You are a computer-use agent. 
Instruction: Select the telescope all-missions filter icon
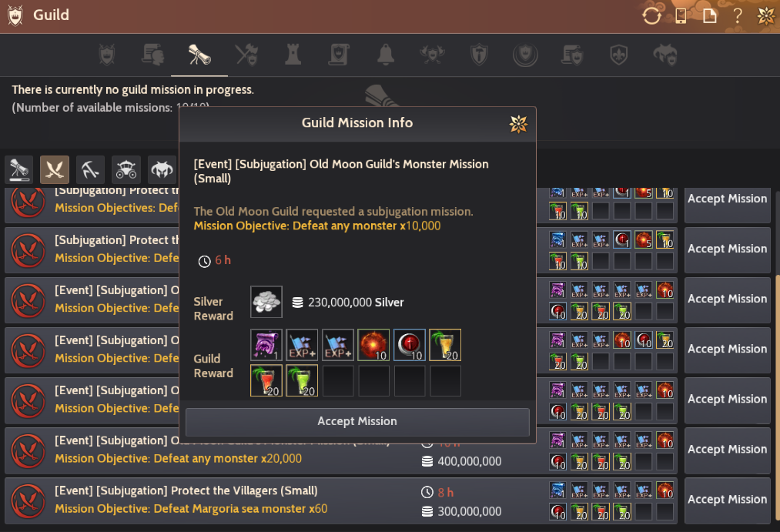tap(19, 169)
